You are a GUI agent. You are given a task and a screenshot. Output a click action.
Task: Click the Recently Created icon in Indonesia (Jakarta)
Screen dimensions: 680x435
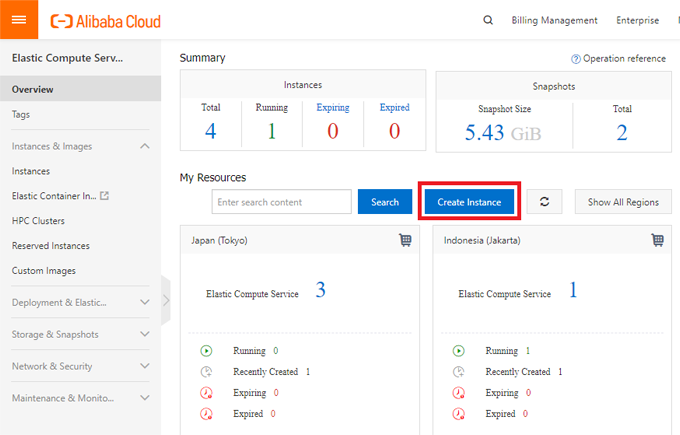459,372
